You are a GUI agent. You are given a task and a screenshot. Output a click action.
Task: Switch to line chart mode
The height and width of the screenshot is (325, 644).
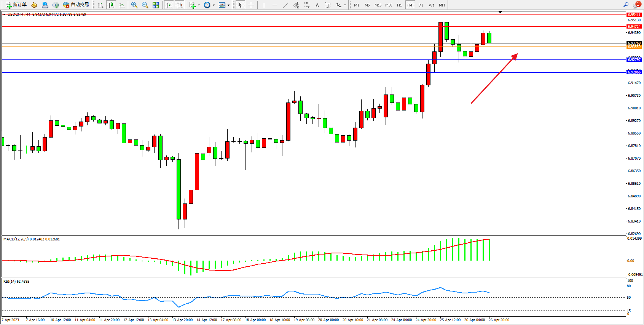pyautogui.click(x=122, y=5)
